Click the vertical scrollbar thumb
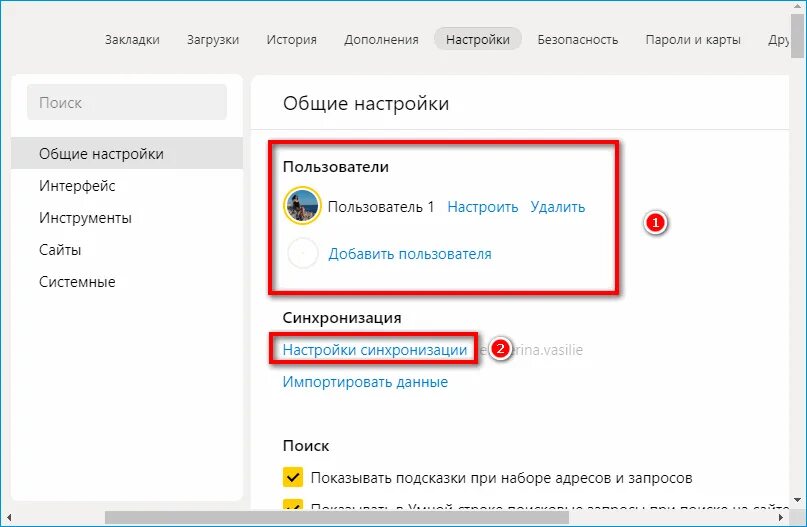The image size is (807, 527). tap(797, 36)
